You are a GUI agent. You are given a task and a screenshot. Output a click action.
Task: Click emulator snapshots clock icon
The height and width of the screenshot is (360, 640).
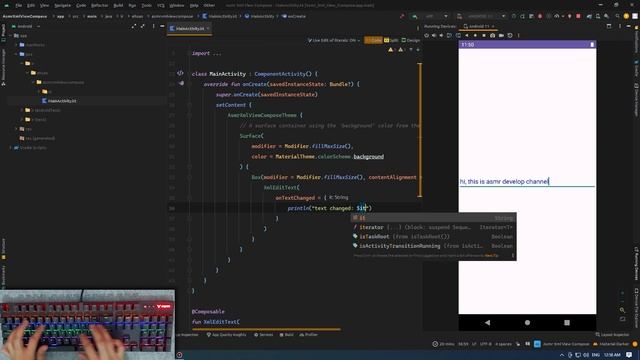(510, 36)
